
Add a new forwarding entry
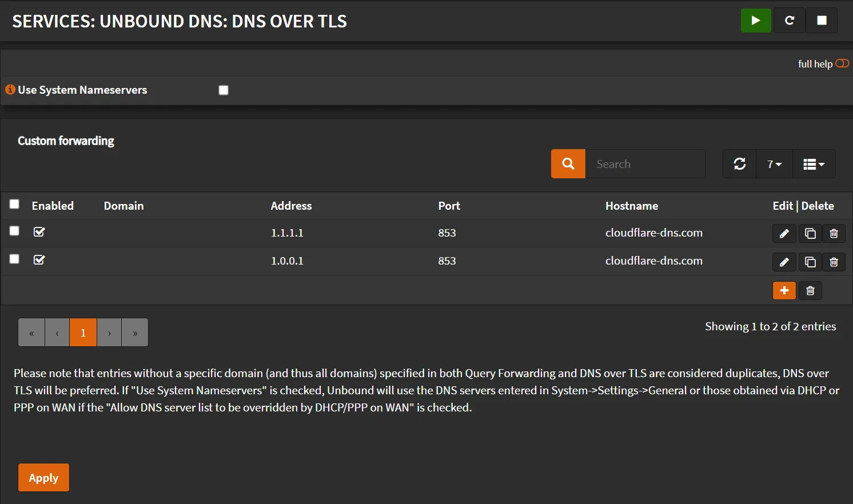click(784, 290)
